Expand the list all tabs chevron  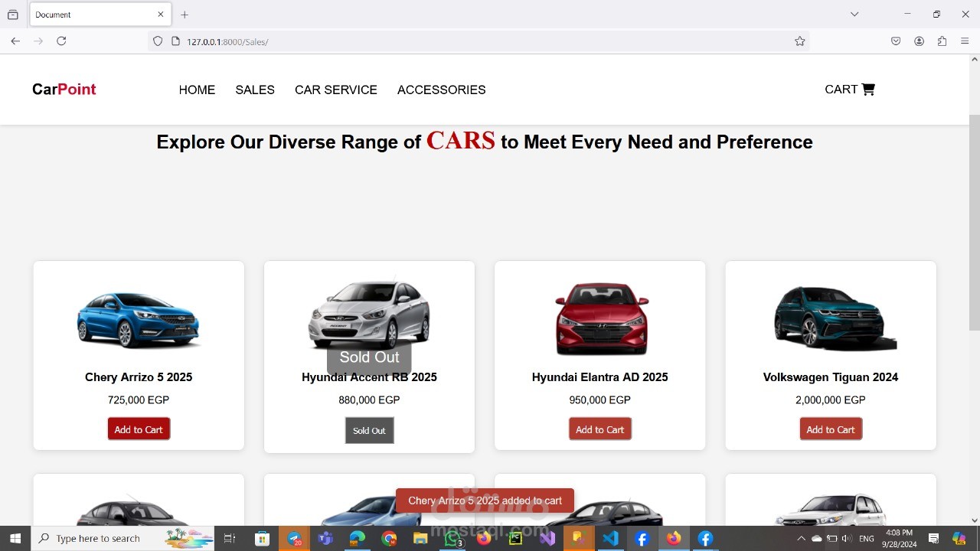(x=854, y=15)
